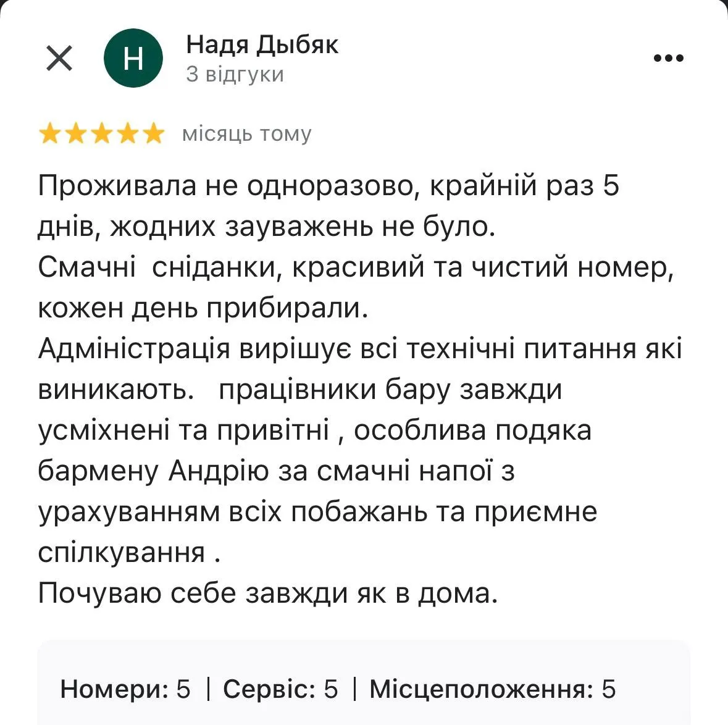Click the review line starting with Проживала
Image resolution: width=728 pixels, height=725 pixels.
pyautogui.click(x=328, y=186)
